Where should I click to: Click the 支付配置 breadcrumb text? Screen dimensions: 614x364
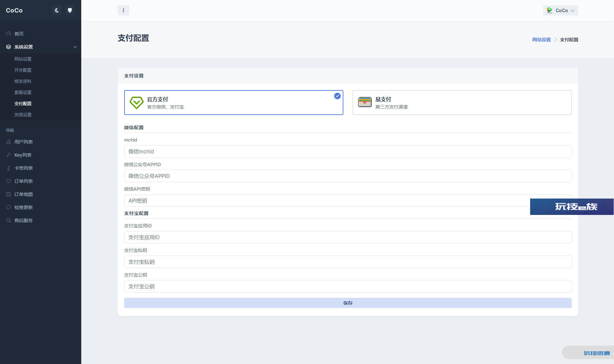pos(569,40)
